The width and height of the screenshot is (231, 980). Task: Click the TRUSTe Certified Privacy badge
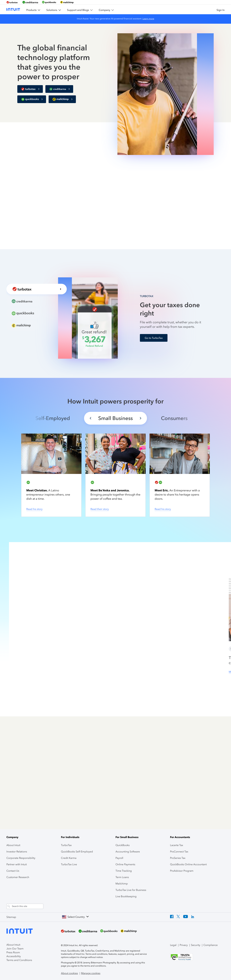(181, 957)
